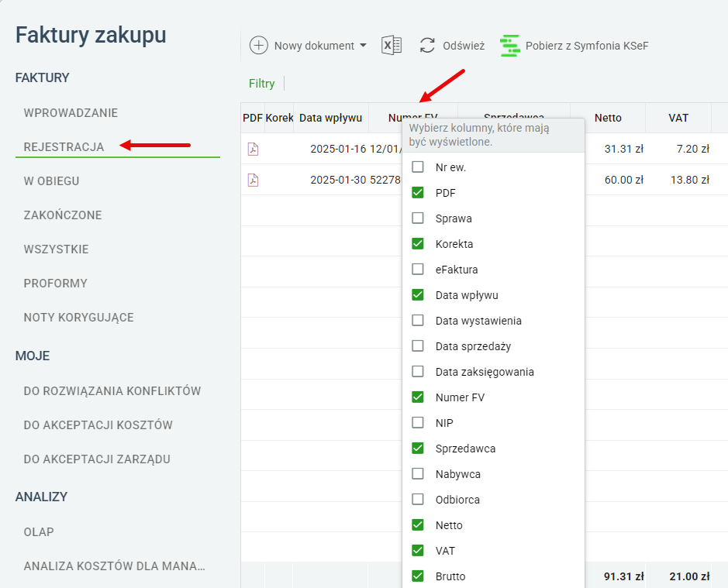Uncheck the Sprzedawca column checkbox
Viewport: 728px width, 588px height.
[418, 448]
